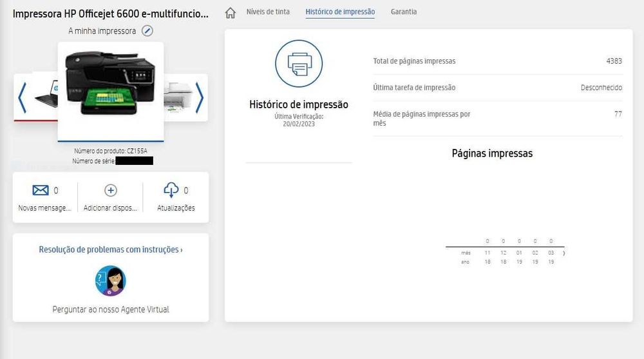Switch to the Garantia tab
644x359 pixels.
pos(404,12)
